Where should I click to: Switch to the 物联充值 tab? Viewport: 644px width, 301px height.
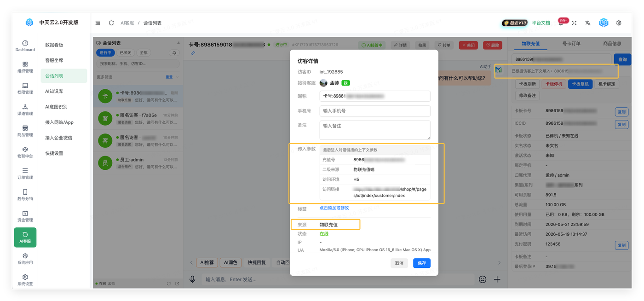tap(530, 43)
